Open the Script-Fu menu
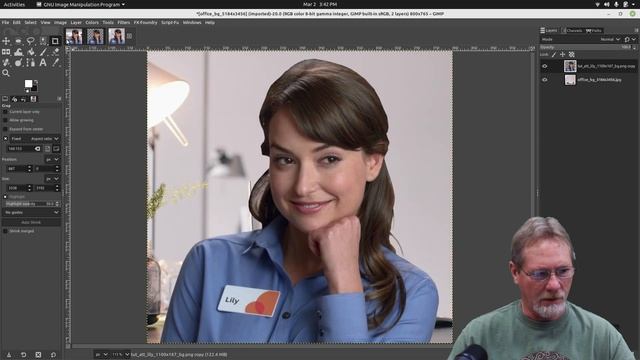 (x=170, y=23)
